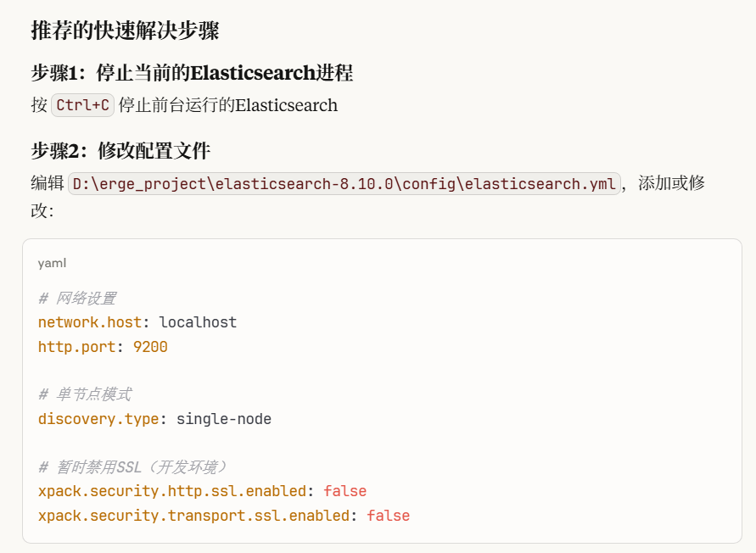Click the xpack.security.transport.ssl.enabled key
This screenshot has width=756, height=553.
(193, 516)
